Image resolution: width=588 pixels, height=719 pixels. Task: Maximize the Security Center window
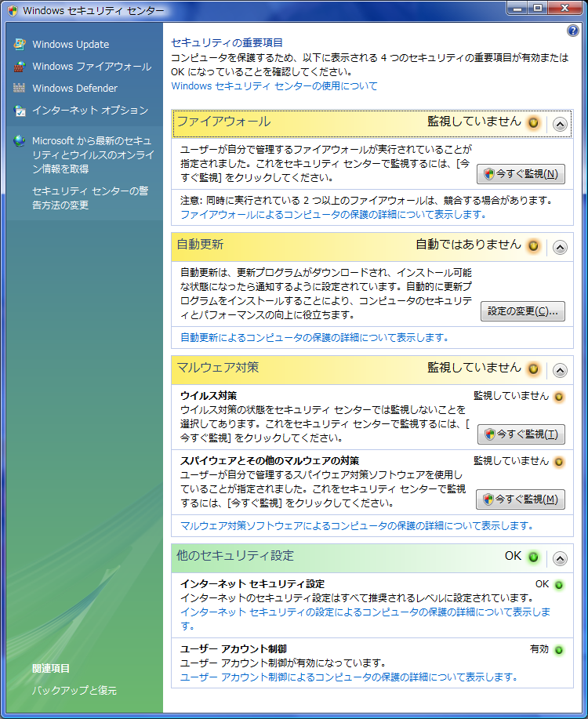click(538, 9)
